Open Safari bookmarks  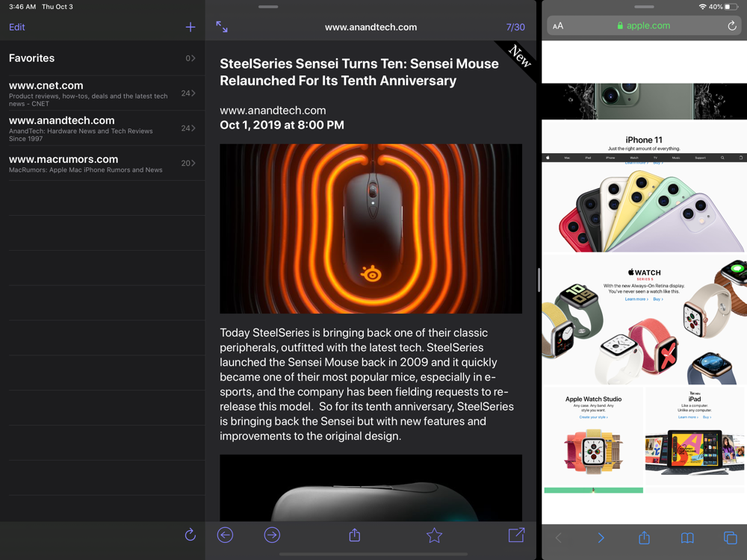point(687,538)
